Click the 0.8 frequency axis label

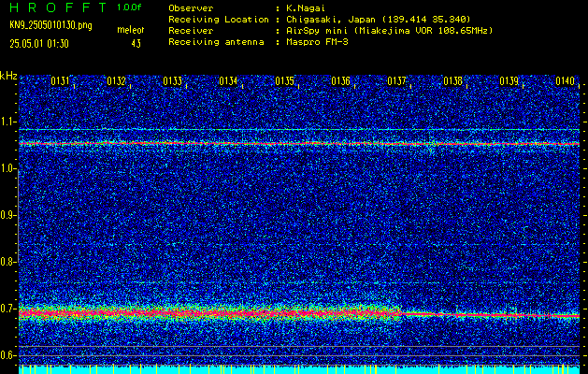7,262
